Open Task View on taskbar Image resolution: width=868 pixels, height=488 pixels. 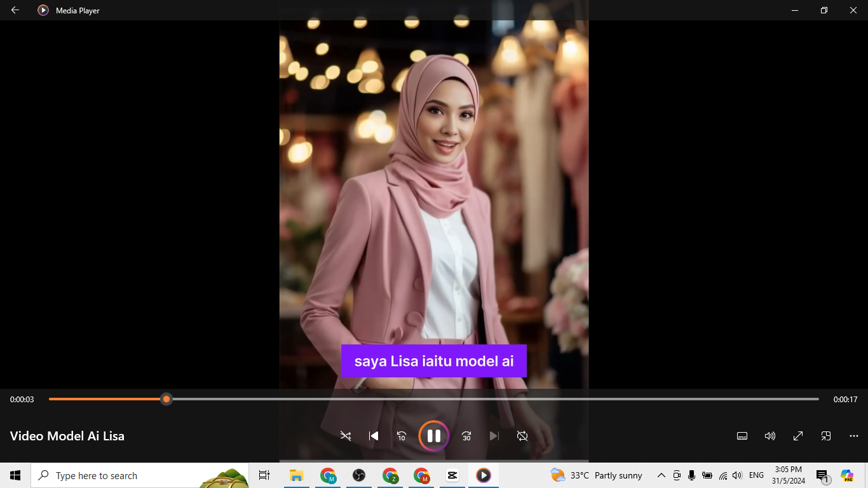tap(264, 475)
